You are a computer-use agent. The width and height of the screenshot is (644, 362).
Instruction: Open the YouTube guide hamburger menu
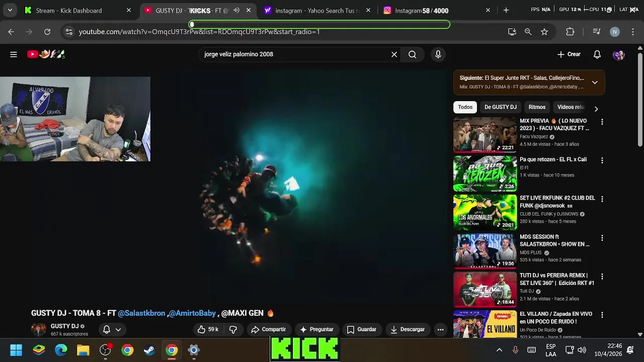click(14, 54)
